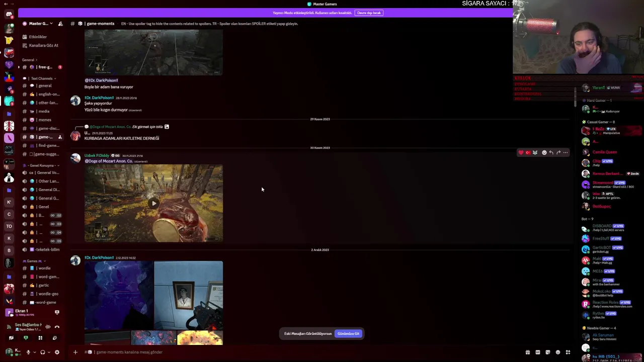
Task: Toggle screen share in voice panel
Action: pyautogui.click(x=26, y=338)
